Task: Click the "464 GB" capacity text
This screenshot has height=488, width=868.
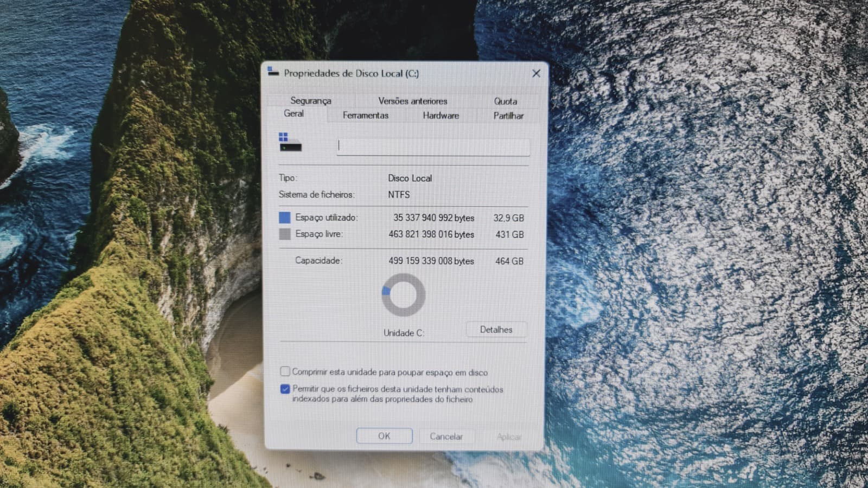Action: 509,261
